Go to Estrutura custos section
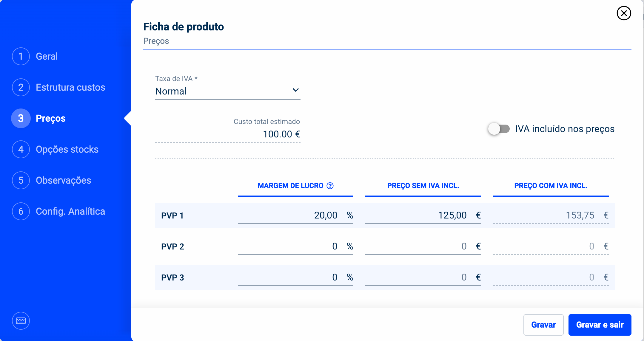 [70, 87]
